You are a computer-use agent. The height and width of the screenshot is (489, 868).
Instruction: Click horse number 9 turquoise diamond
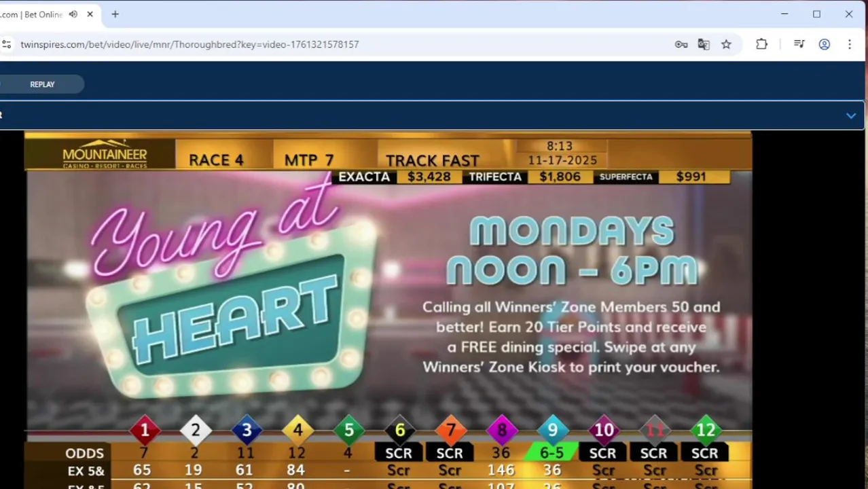click(x=552, y=430)
